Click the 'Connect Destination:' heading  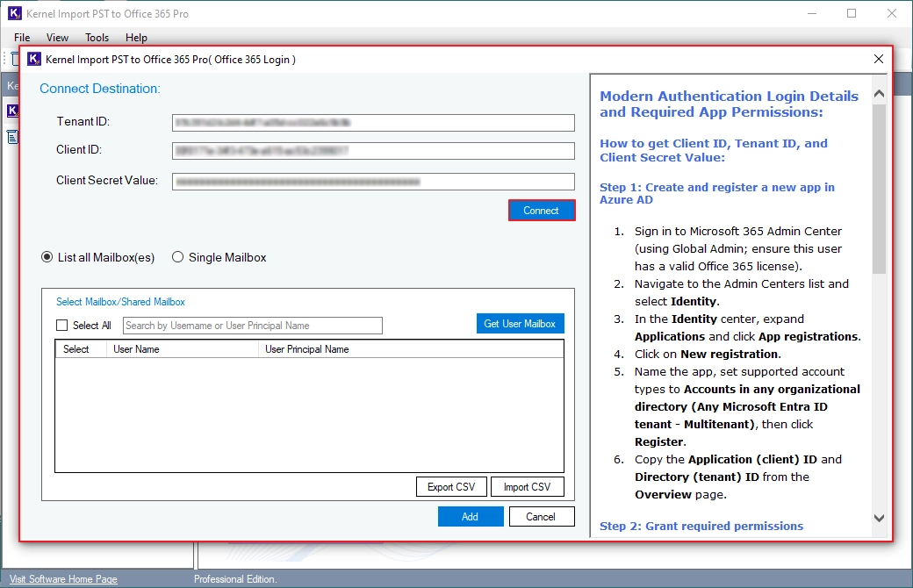(99, 89)
